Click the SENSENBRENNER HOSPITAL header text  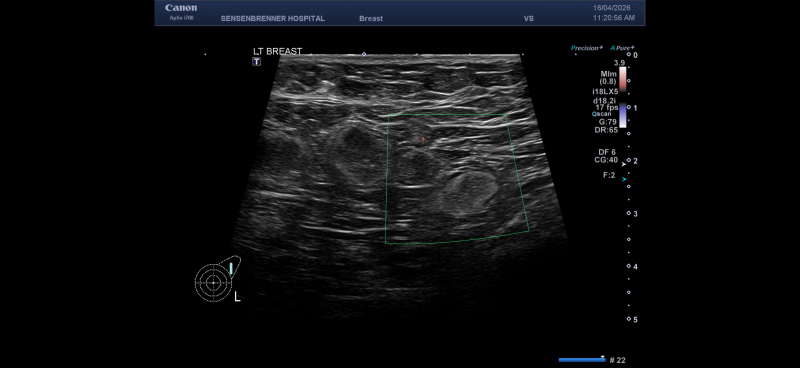pyautogui.click(x=272, y=18)
